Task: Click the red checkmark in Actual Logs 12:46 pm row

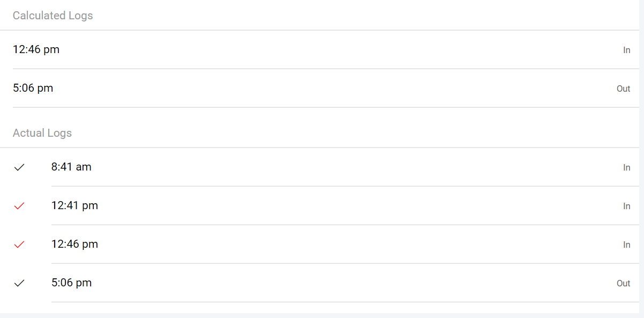Action: tap(19, 245)
